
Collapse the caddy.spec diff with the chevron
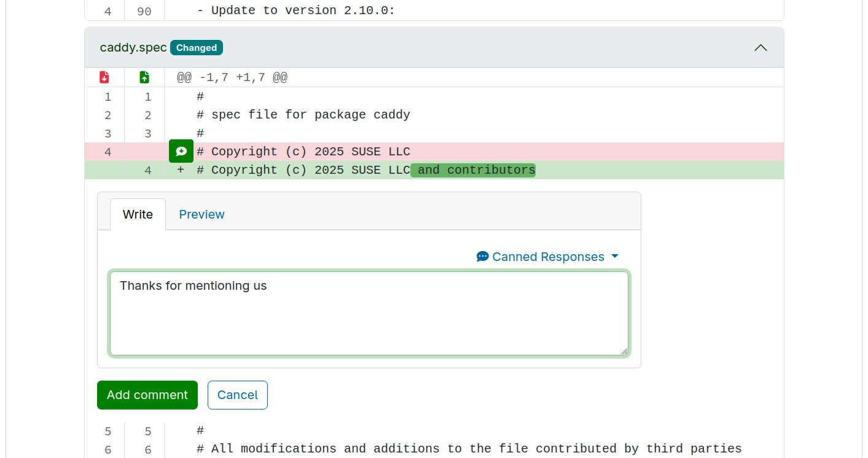(760, 48)
